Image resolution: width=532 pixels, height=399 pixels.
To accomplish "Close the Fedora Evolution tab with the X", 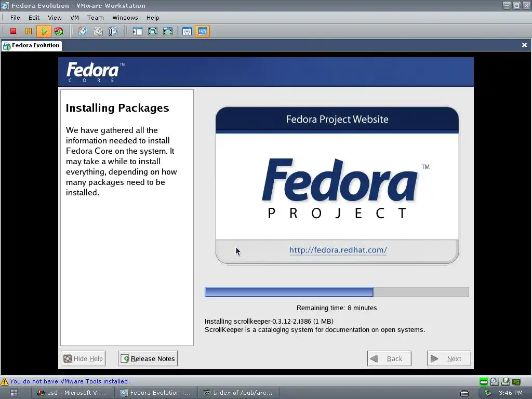I will (x=524, y=45).
